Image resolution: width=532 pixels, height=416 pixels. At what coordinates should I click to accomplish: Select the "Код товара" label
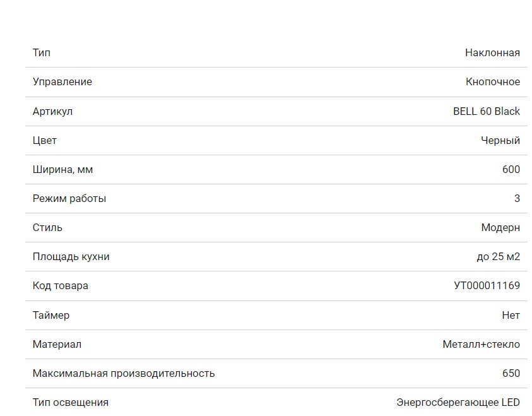(60, 285)
